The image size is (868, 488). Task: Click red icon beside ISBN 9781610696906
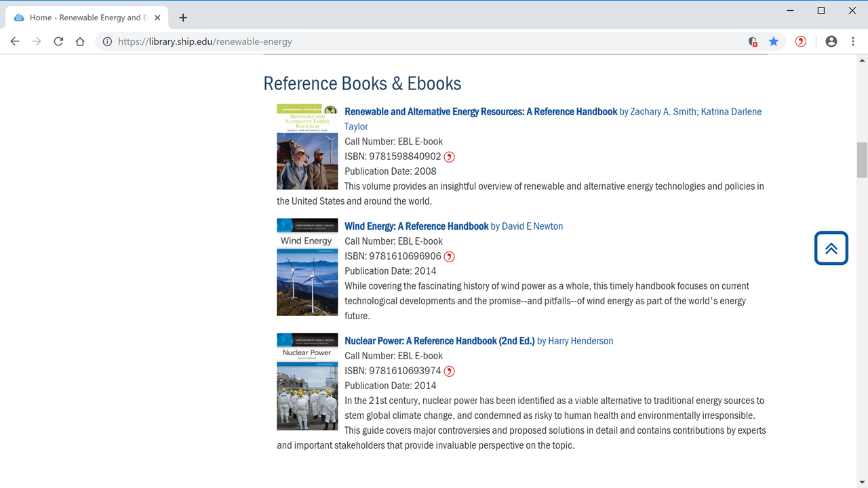449,256
